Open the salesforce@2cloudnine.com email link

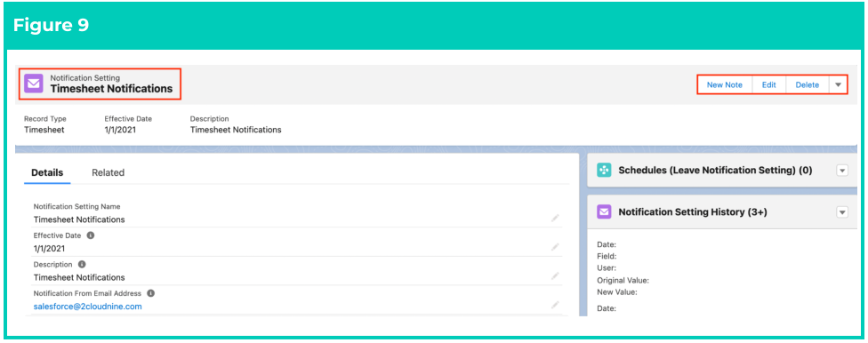[x=88, y=307]
